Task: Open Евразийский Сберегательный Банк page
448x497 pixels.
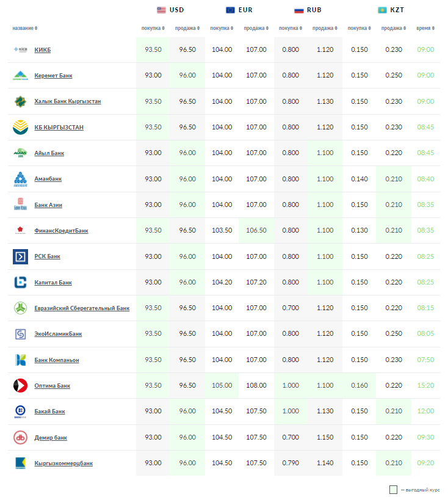Action: click(82, 308)
